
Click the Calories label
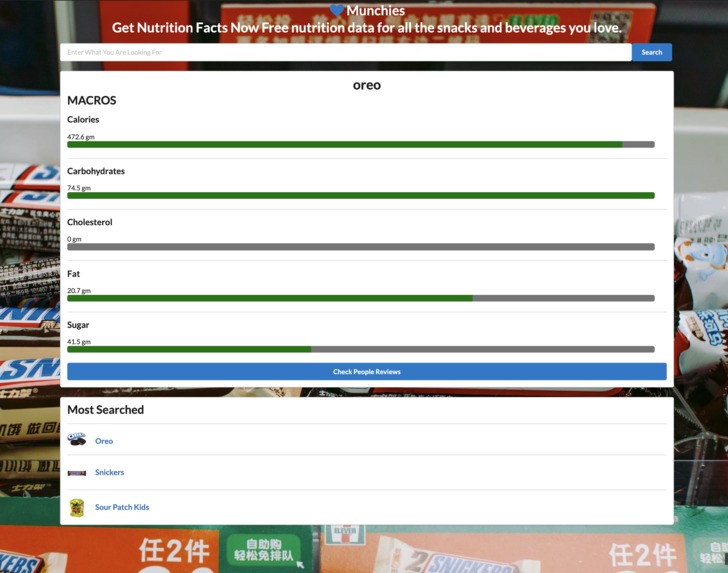[83, 119]
